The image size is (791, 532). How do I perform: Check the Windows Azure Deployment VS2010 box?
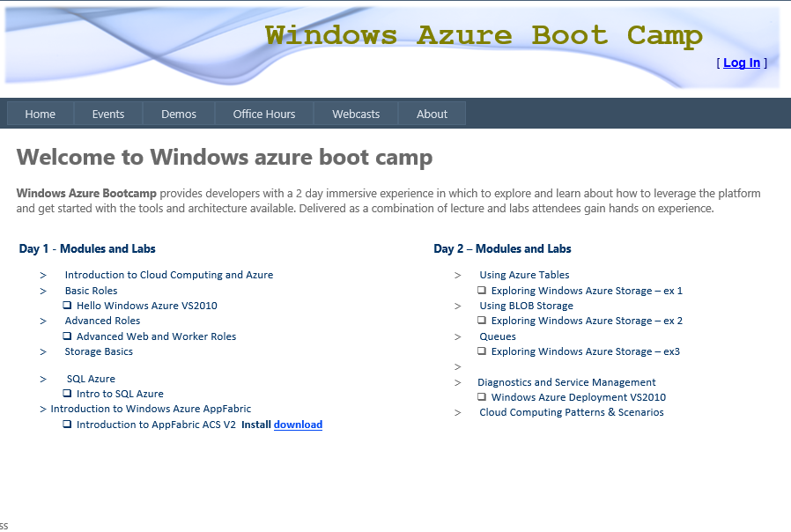click(482, 397)
